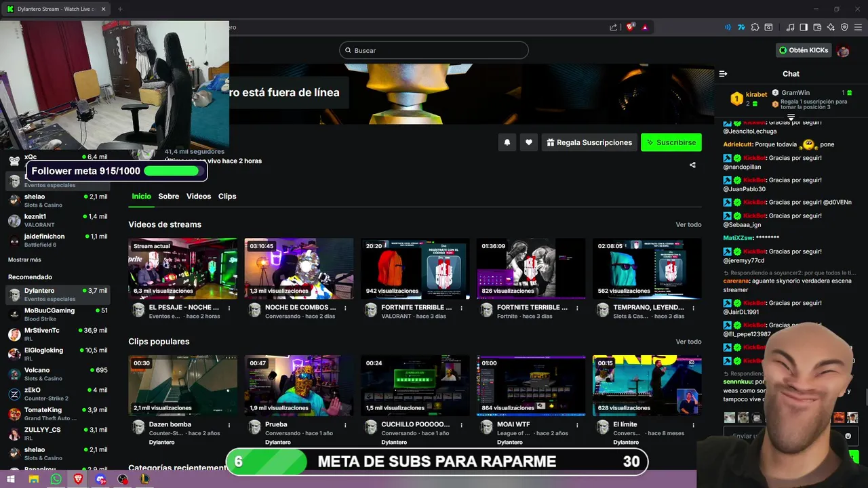Open the Stream actual video thumbnail
The width and height of the screenshot is (868, 488).
[x=183, y=268]
